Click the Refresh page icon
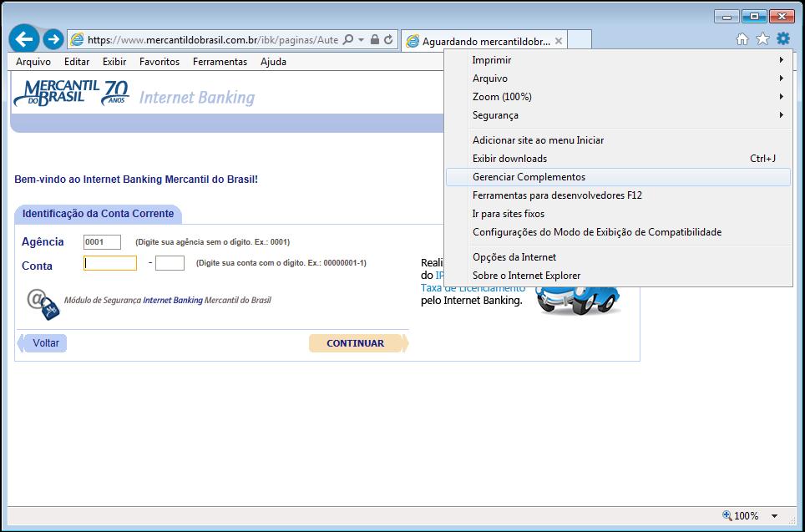The height and width of the screenshot is (532, 805). (x=388, y=39)
